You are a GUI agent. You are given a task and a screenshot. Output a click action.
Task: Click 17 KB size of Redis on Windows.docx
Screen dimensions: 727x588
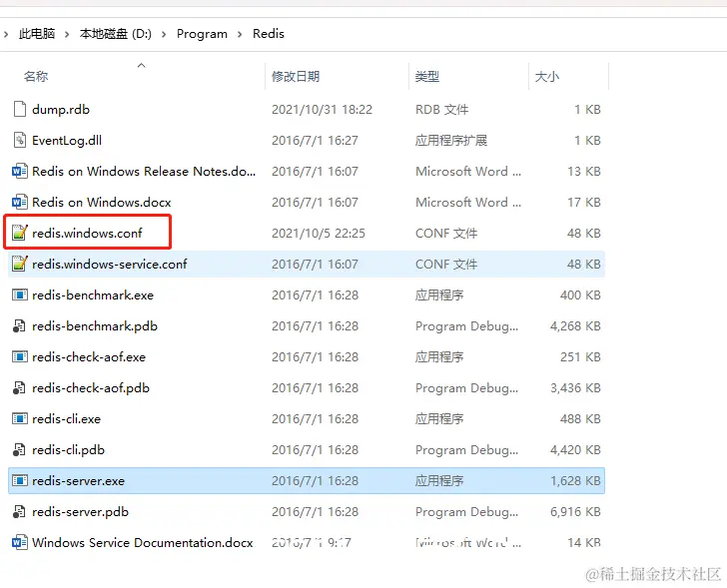(x=584, y=203)
